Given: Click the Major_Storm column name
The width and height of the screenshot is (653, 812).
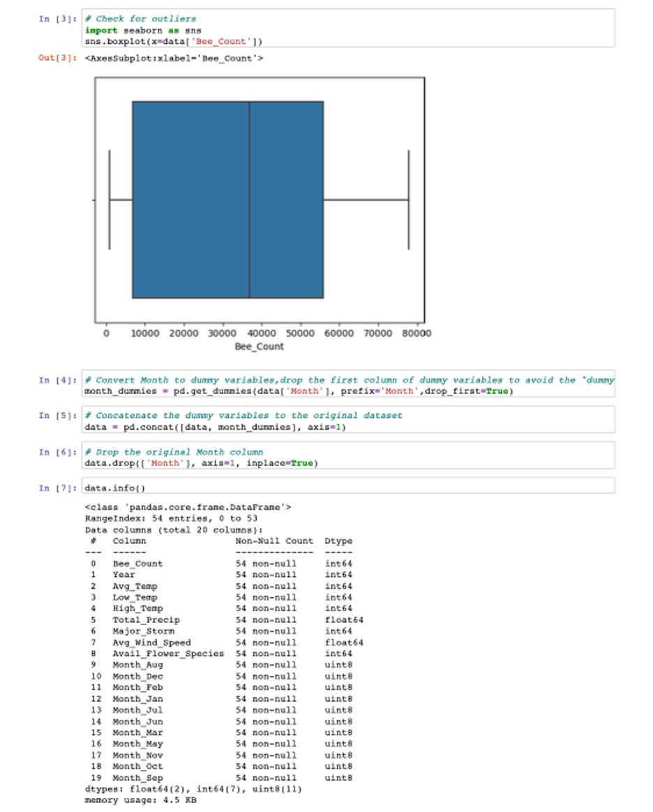Looking at the screenshot, I should (x=144, y=631).
